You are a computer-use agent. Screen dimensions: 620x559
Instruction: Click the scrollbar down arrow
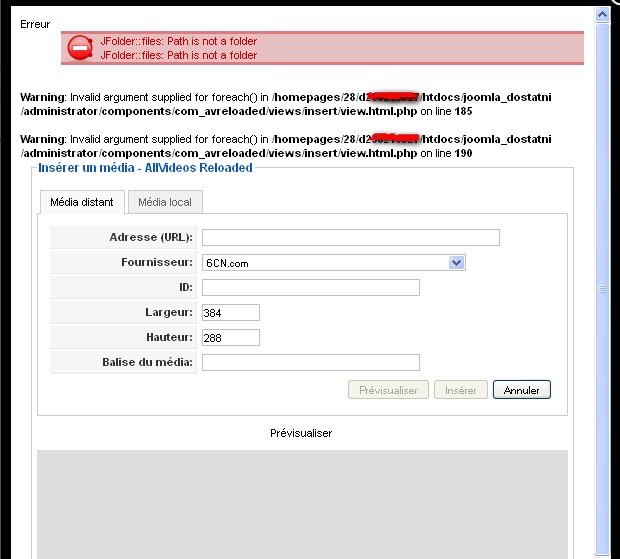pyautogui.click(x=602, y=550)
